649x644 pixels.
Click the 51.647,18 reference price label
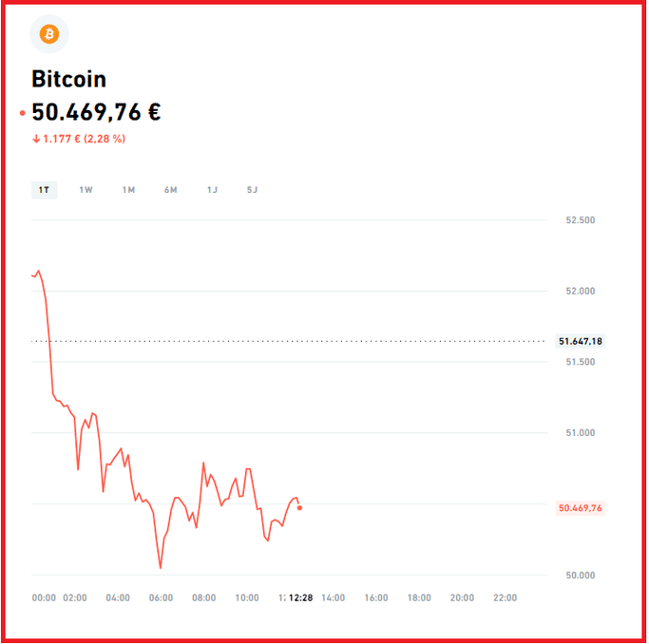pyautogui.click(x=581, y=341)
